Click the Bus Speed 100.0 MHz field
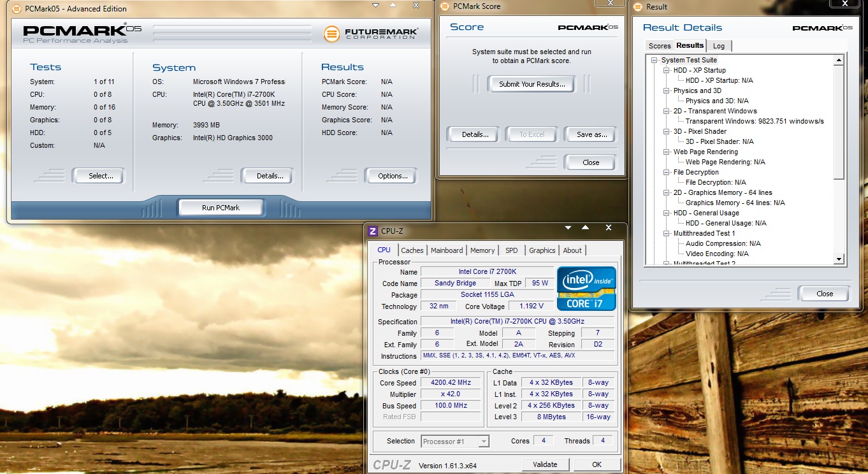 tap(451, 406)
